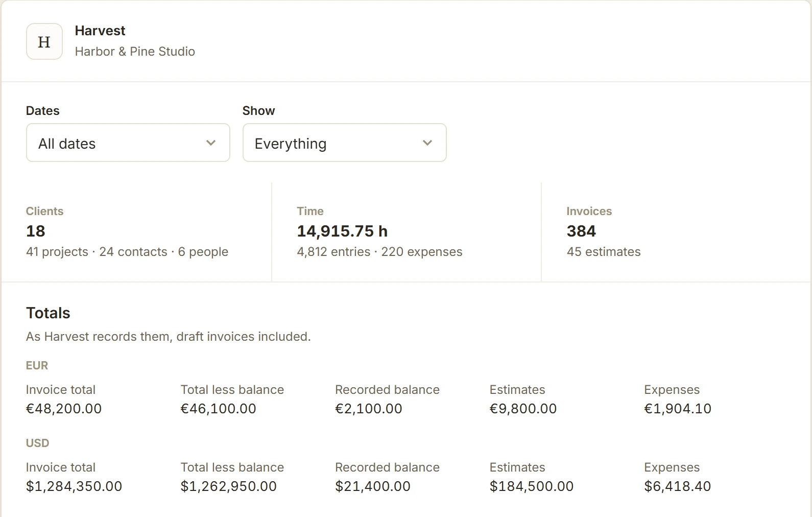
Task: Open the All dates dropdown
Action: point(128,143)
